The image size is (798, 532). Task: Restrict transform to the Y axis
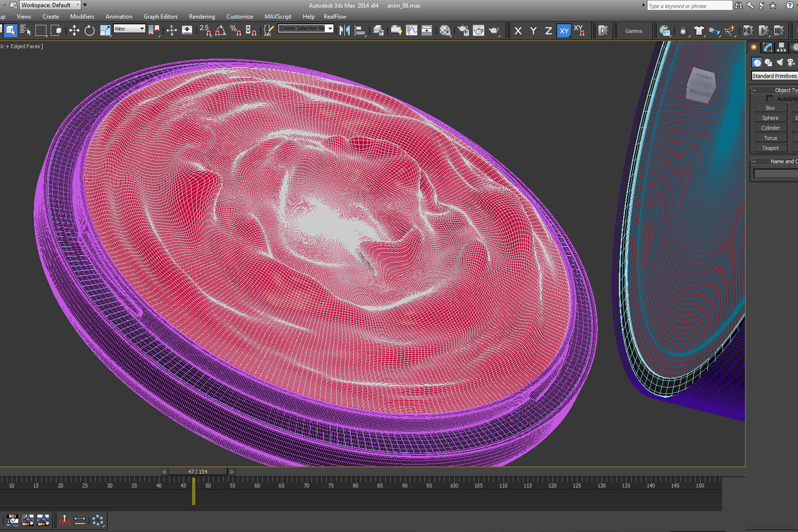point(533,31)
